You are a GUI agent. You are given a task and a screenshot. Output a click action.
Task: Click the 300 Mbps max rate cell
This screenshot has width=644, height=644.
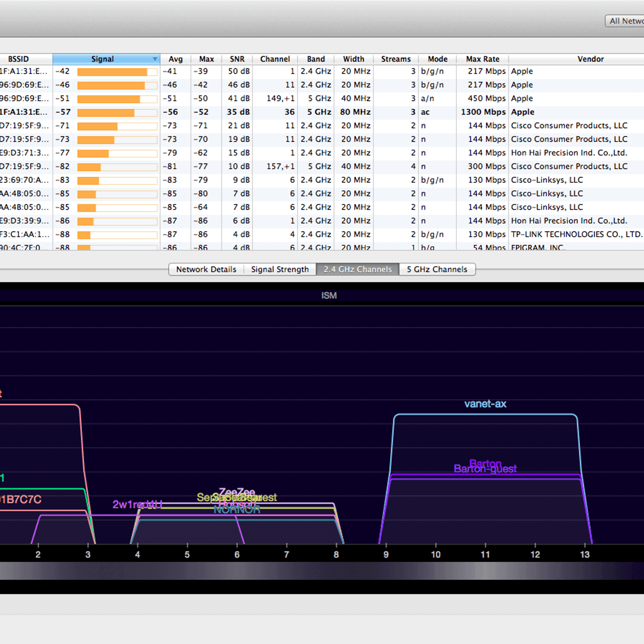486,167
